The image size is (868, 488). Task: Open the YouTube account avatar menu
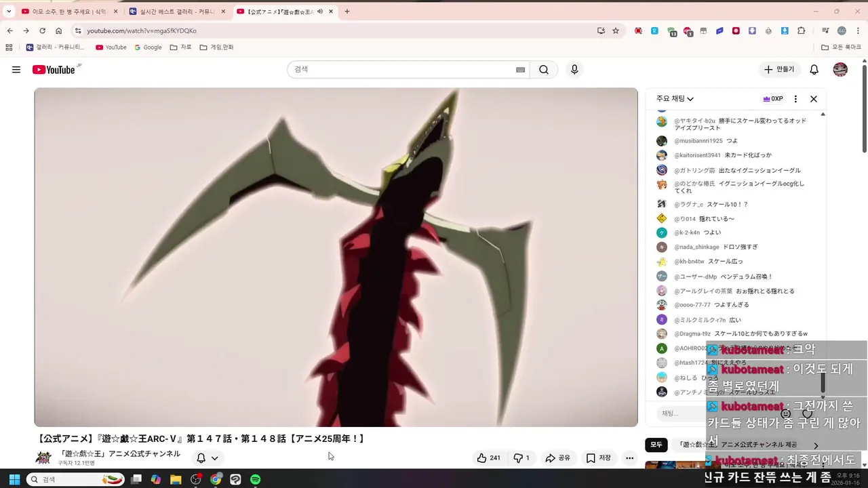coord(840,70)
